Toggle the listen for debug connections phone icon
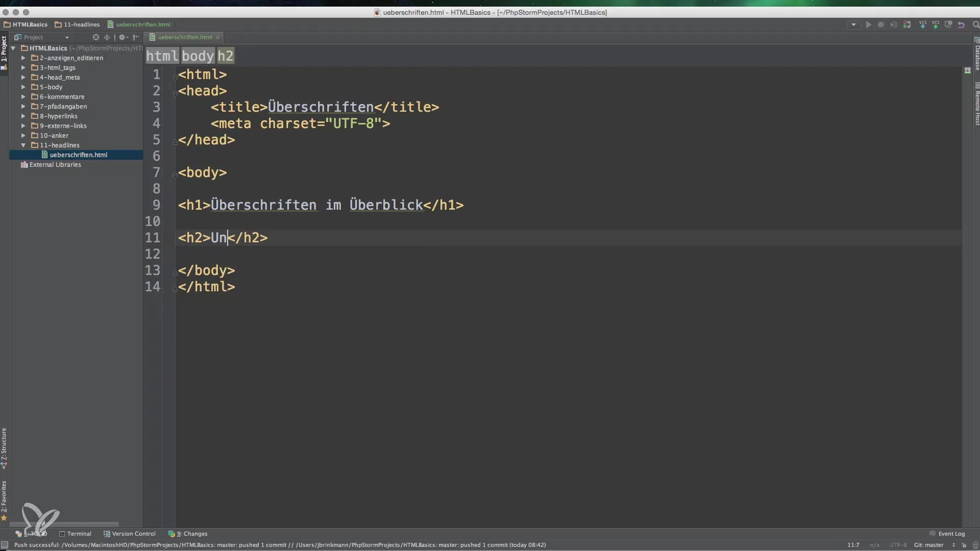Screen dimensions: 980x551 pyautogui.click(x=907, y=24)
